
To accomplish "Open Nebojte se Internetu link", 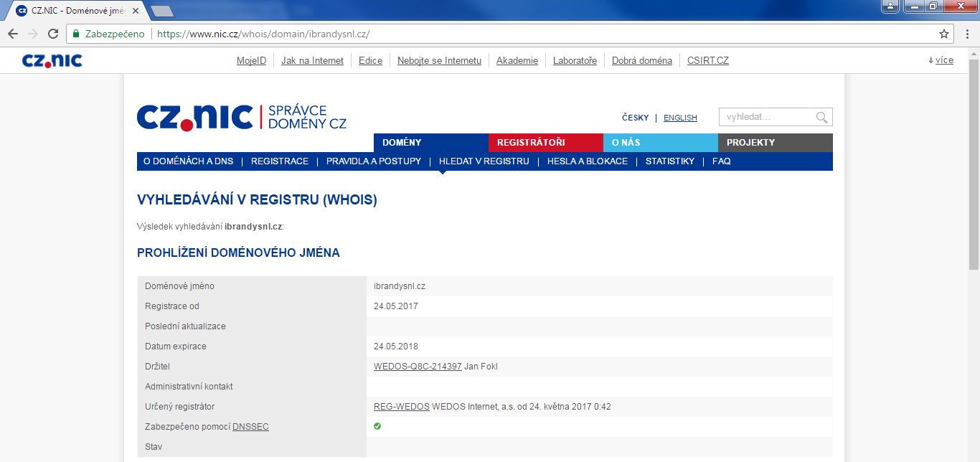I will [x=439, y=61].
